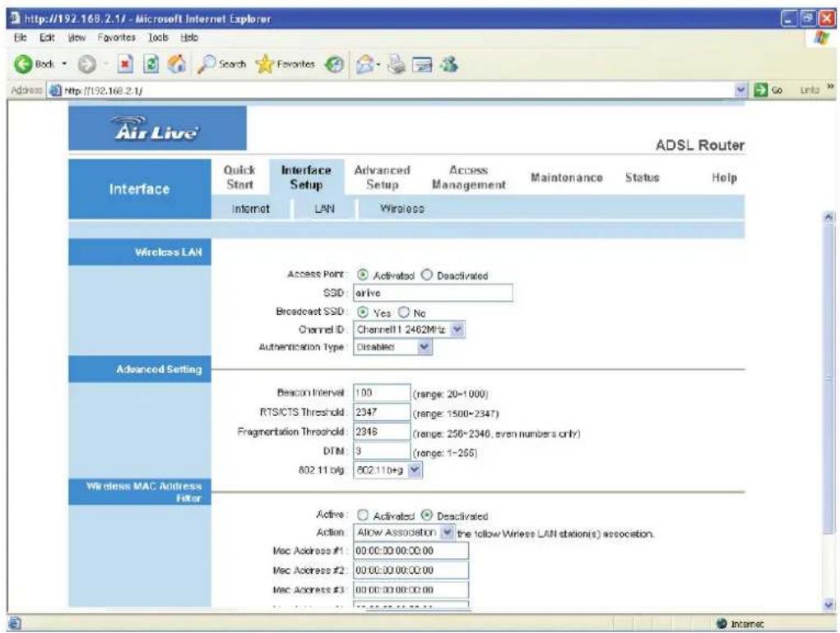Click the browser Forward arrow button
840x633 pixels.
click(86, 65)
